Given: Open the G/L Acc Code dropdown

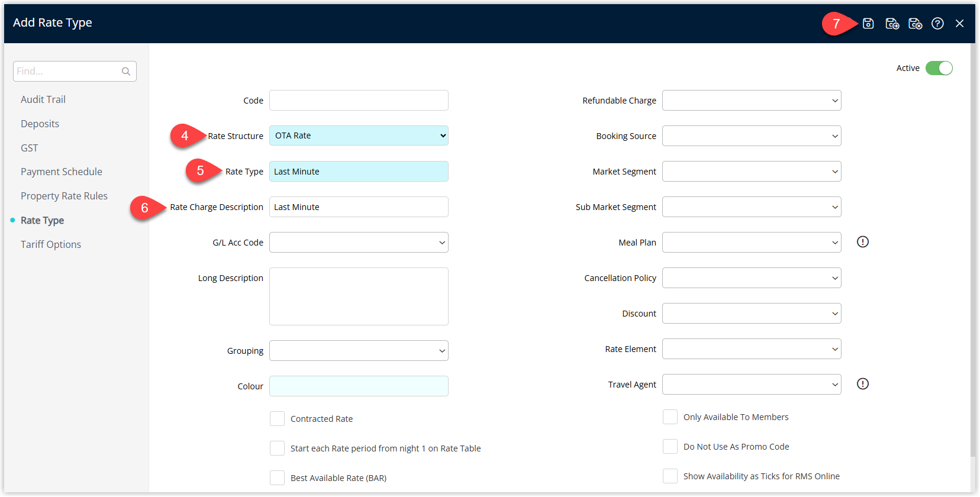Looking at the screenshot, I should pos(359,242).
